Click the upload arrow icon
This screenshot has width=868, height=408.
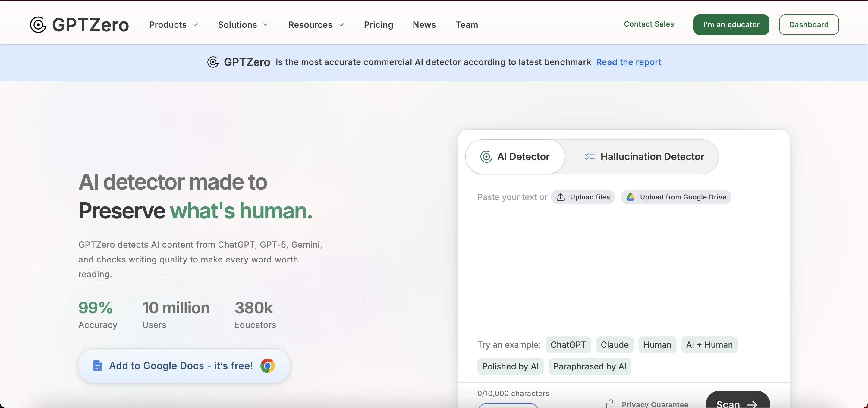click(560, 197)
